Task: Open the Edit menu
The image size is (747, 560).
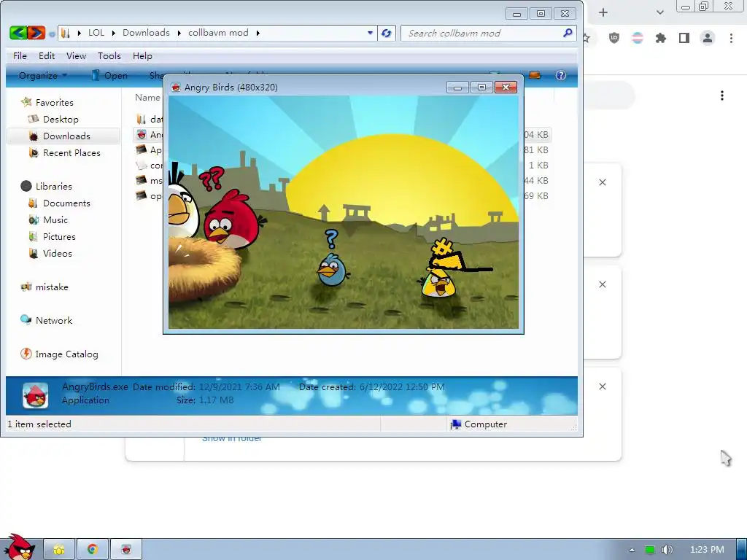Action: click(47, 56)
